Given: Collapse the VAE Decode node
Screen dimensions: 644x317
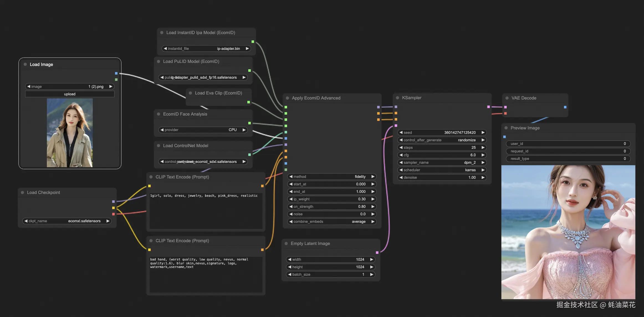Looking at the screenshot, I should [x=507, y=98].
